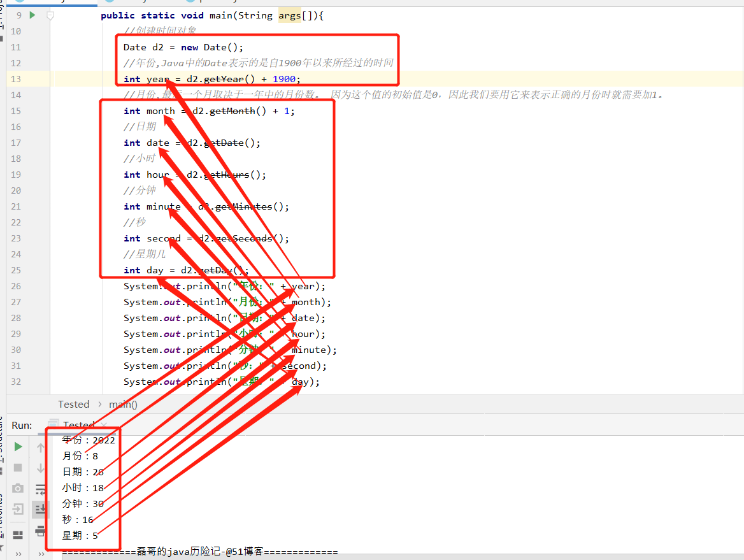Toggle Use Soft Wraps in console
744x560 pixels.
(40, 488)
